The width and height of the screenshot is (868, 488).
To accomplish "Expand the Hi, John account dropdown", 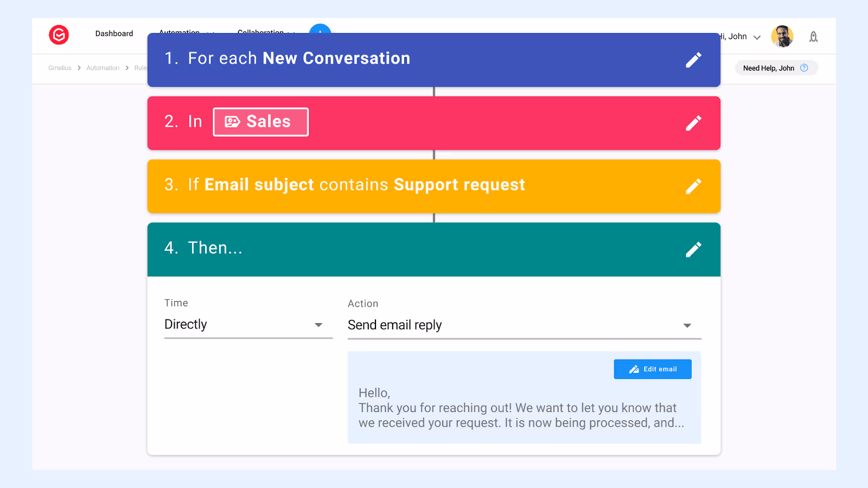I will [757, 37].
